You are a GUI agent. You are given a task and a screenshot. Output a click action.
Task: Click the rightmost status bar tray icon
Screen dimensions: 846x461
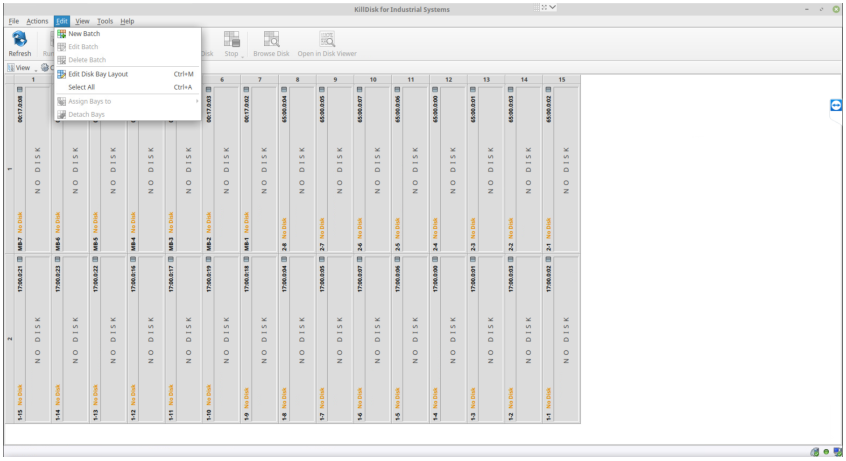(x=837, y=452)
